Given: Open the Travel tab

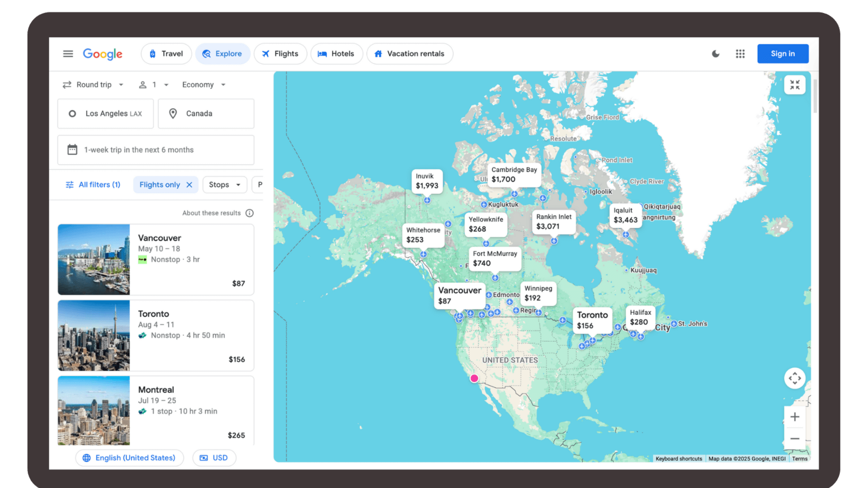Looking at the screenshot, I should tap(166, 54).
